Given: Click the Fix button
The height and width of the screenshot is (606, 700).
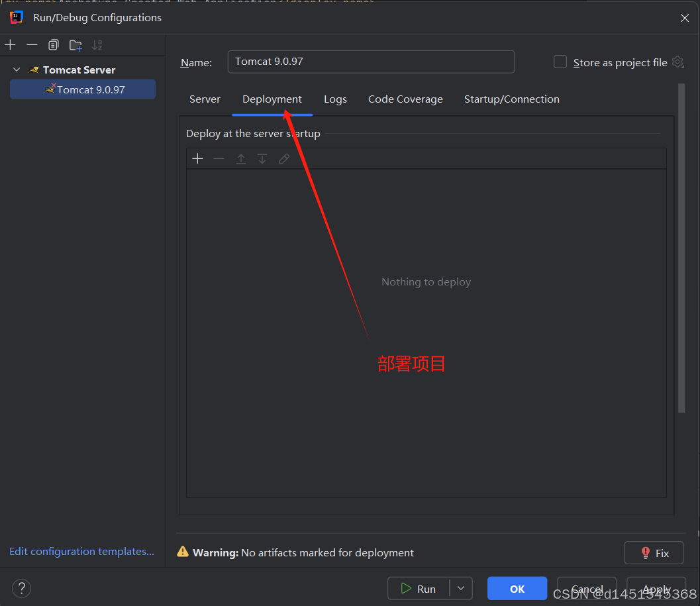Looking at the screenshot, I should (654, 553).
